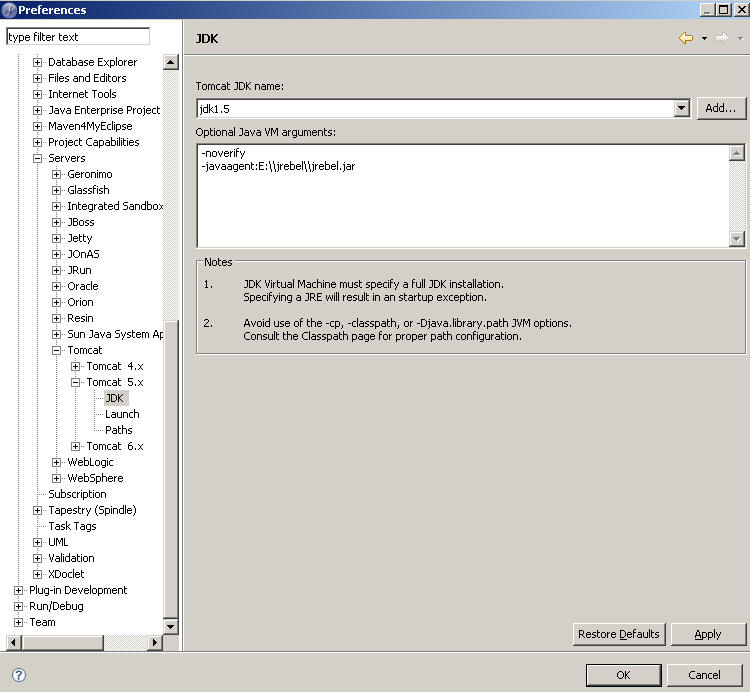Collapse the Servers node

[x=37, y=158]
